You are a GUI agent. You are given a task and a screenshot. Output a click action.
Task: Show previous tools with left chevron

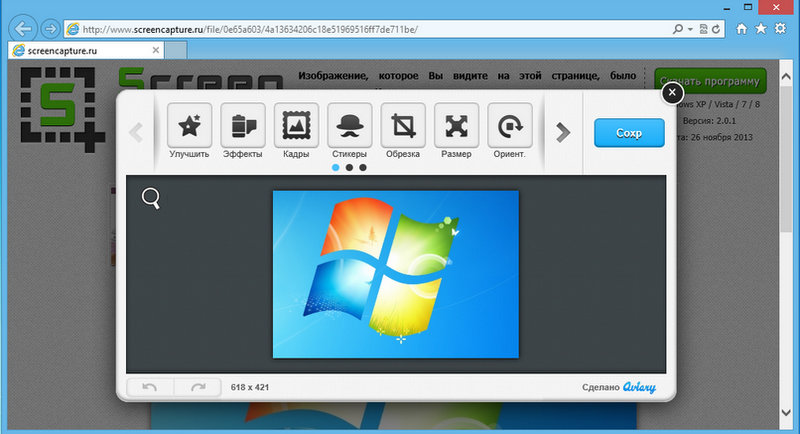(x=136, y=132)
